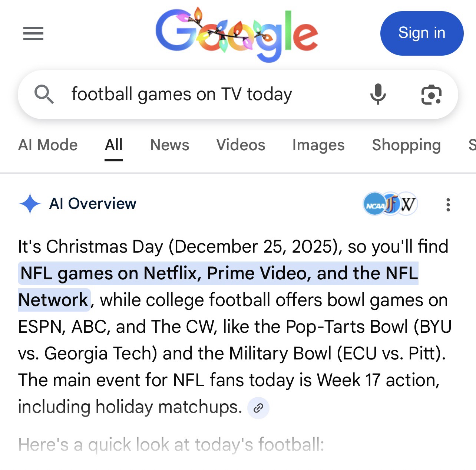Select the All results tab
The width and height of the screenshot is (476, 470).
click(x=113, y=145)
